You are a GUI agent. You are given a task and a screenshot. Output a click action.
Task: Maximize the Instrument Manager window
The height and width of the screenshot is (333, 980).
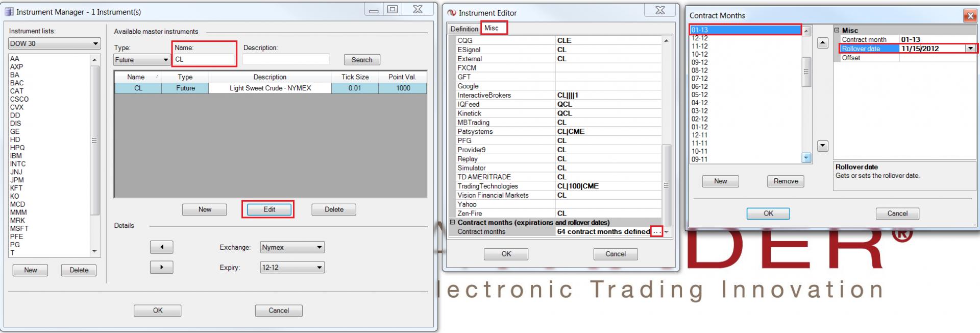(x=393, y=9)
